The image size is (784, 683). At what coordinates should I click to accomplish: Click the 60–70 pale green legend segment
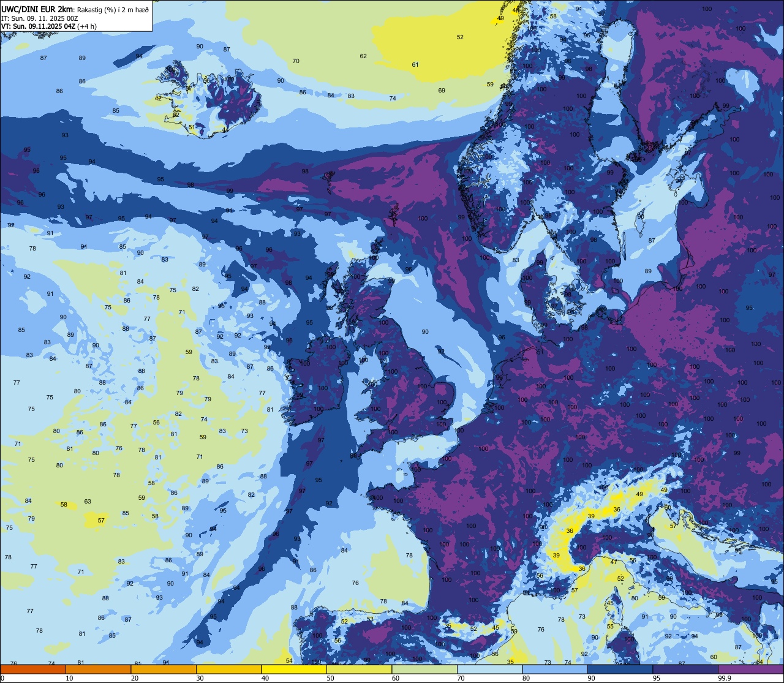click(x=424, y=670)
